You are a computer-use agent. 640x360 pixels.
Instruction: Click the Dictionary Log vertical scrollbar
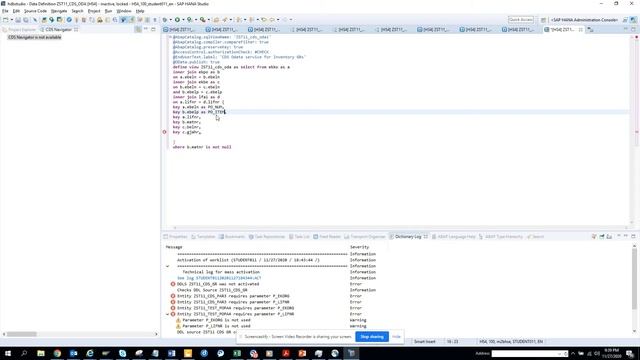634,279
